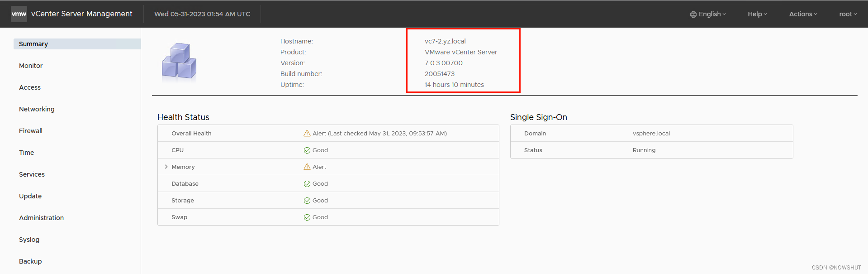Click the hostname value vc7-2.yz.local
This screenshot has height=274, width=868.
click(445, 41)
